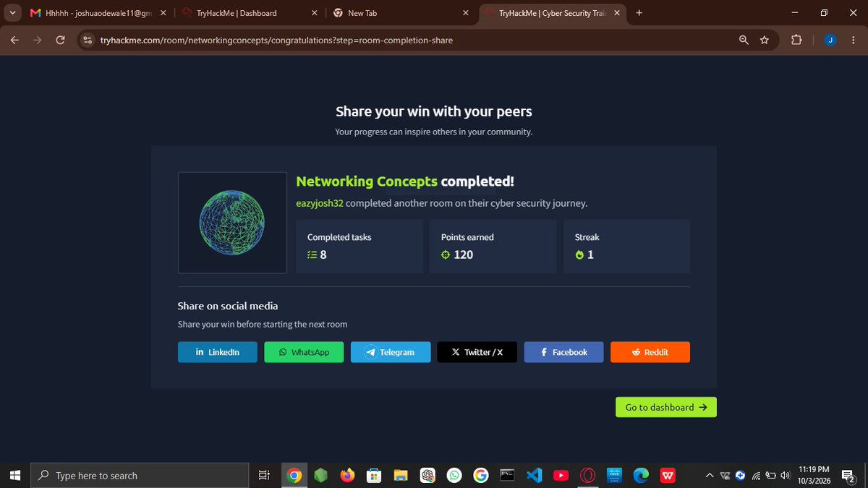Open the volume speaker tray icon
The width and height of the screenshot is (868, 488).
785,475
